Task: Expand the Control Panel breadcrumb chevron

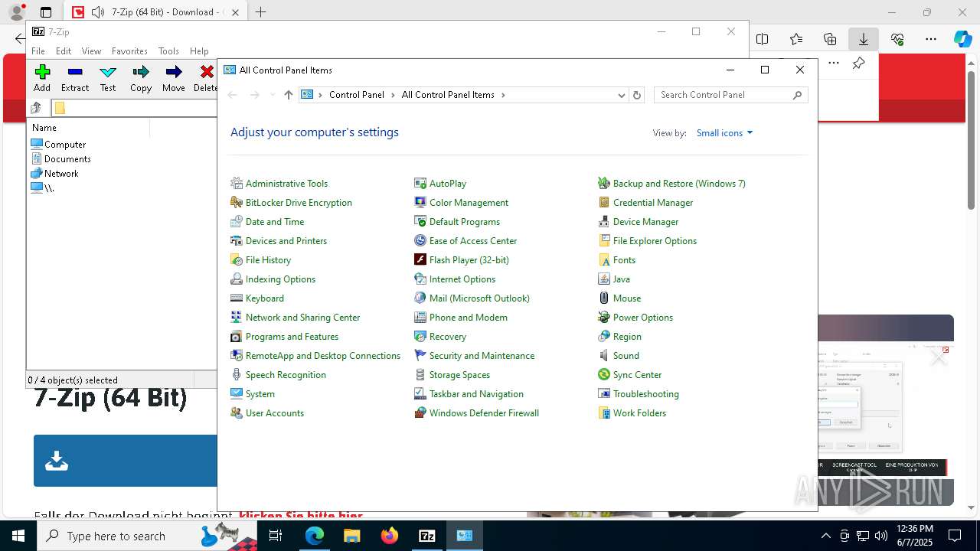Action: pos(393,95)
